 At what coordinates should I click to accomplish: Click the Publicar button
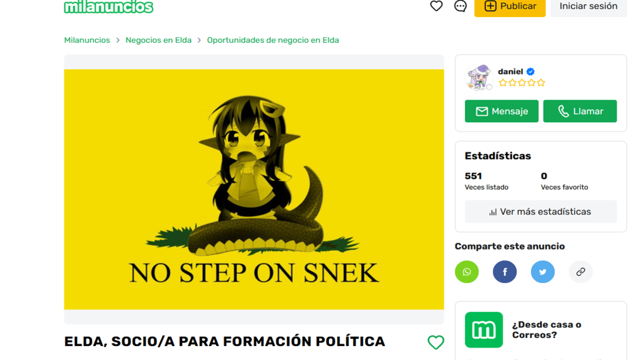coord(510,7)
